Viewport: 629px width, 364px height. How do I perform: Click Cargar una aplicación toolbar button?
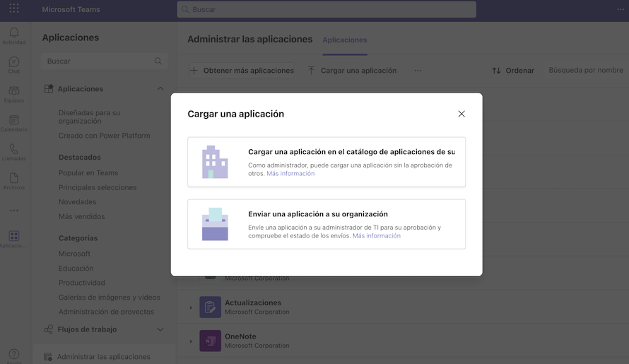[x=352, y=71]
